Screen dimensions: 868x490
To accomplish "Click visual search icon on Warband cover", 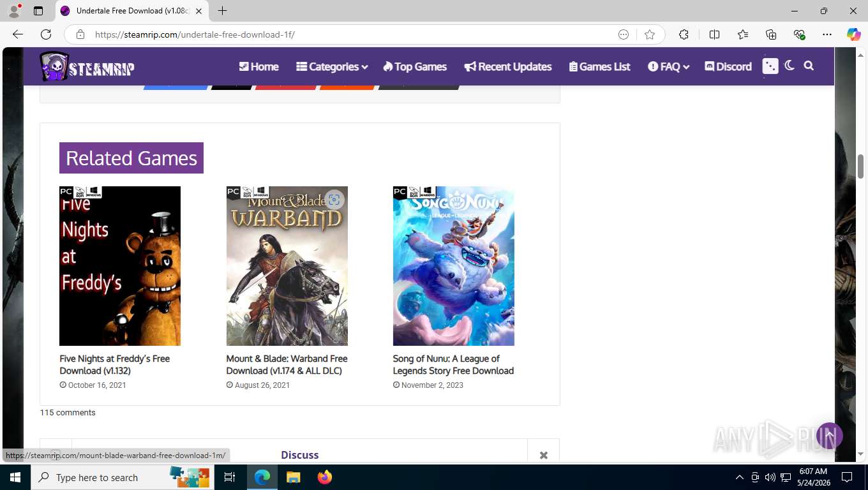I will [334, 200].
